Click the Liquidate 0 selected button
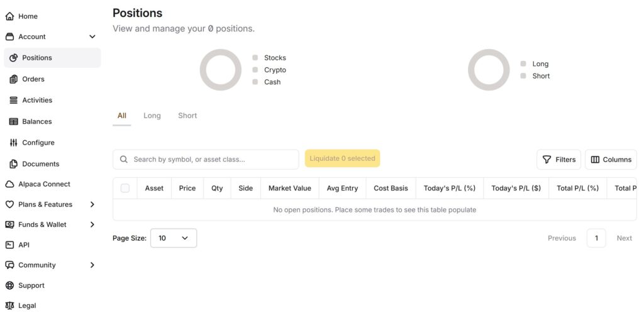 [x=343, y=158]
